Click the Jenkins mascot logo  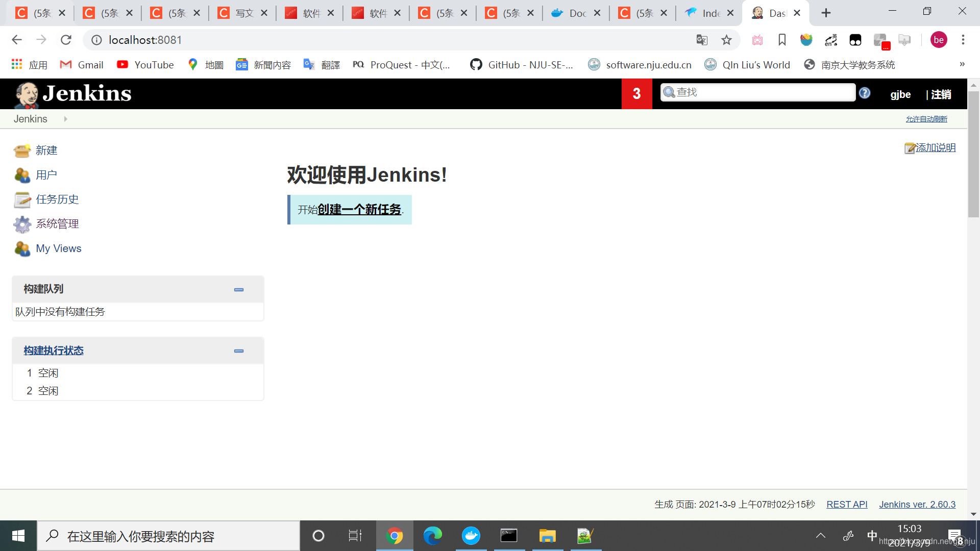pyautogui.click(x=27, y=93)
